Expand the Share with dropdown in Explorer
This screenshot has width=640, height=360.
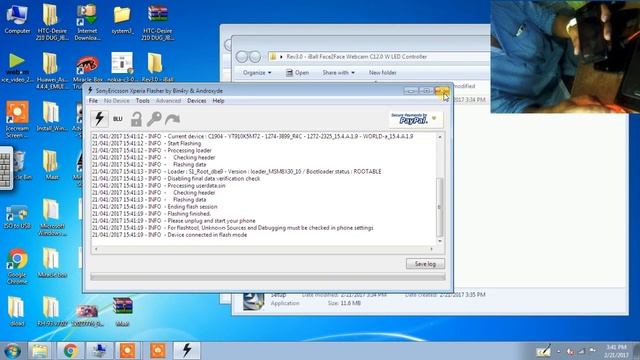[338, 73]
